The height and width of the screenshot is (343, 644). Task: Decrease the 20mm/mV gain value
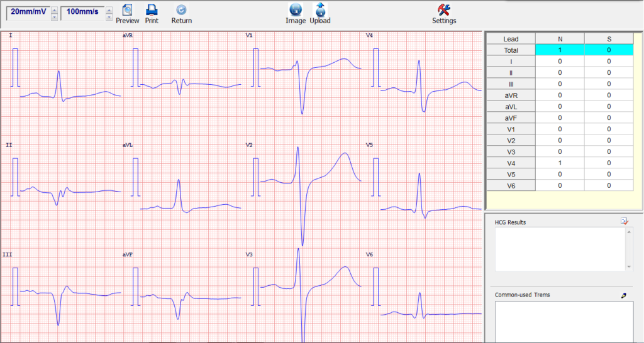coord(54,17)
